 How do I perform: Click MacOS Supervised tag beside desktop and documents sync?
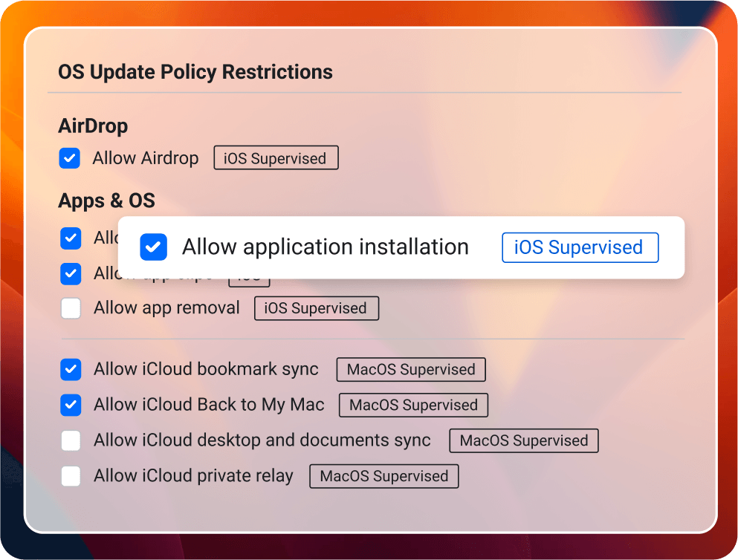coord(523,440)
